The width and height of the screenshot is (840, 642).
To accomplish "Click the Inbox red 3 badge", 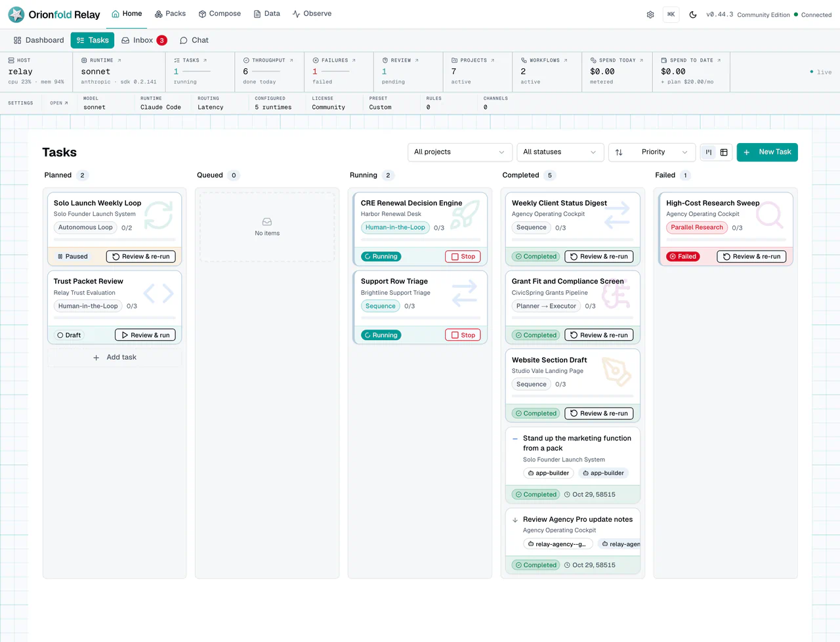I will 161,41.
